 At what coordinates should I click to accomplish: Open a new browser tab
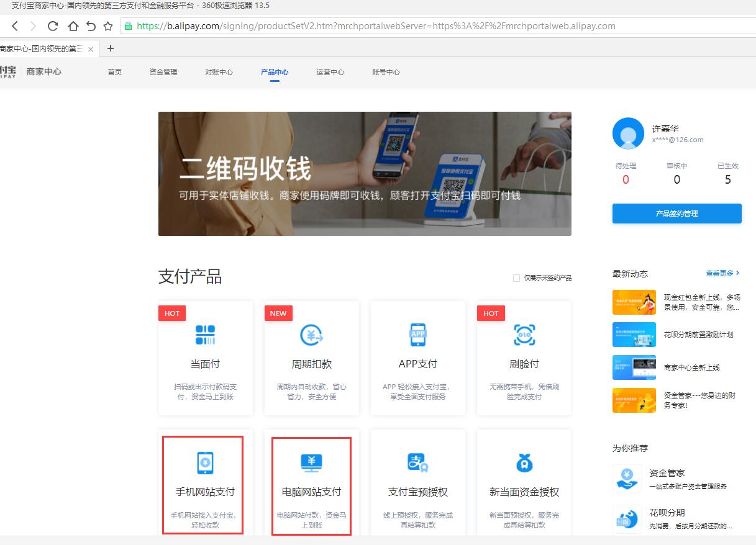tap(111, 48)
